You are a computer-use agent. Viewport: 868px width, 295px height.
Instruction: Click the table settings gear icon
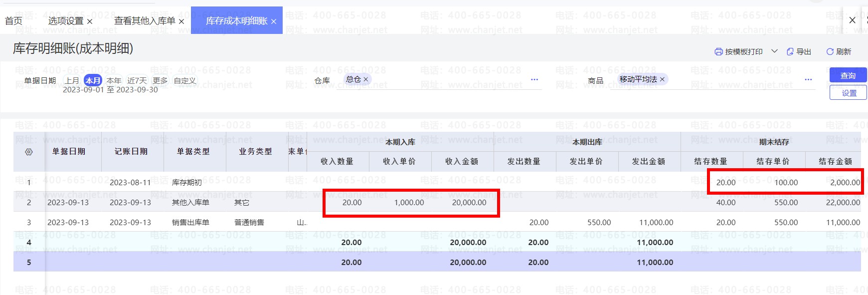[x=29, y=152]
